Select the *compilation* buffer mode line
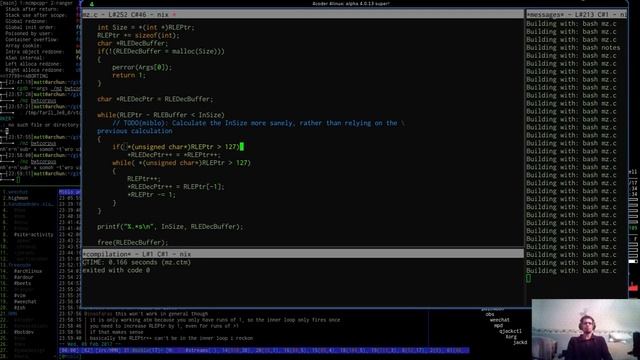 (303, 254)
